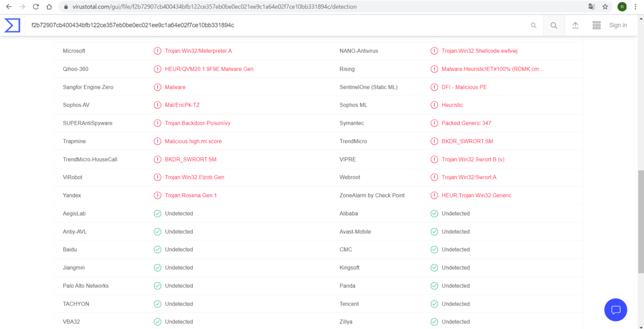This screenshot has width=644, height=329.
Task: Bookmark this page with the star
Action: point(605,7)
